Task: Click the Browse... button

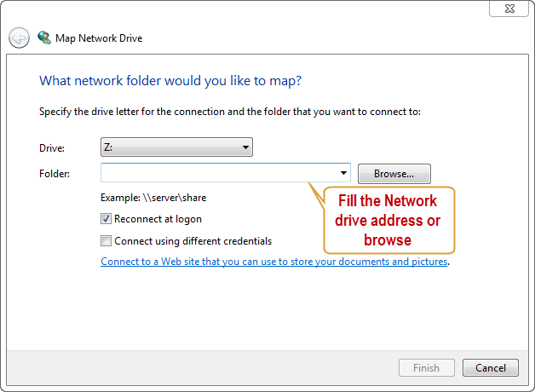Action: click(394, 174)
